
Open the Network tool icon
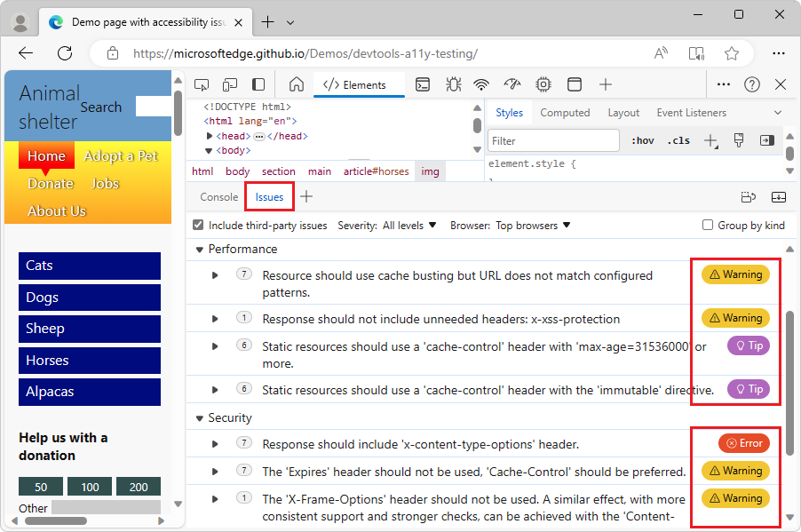[x=480, y=83]
